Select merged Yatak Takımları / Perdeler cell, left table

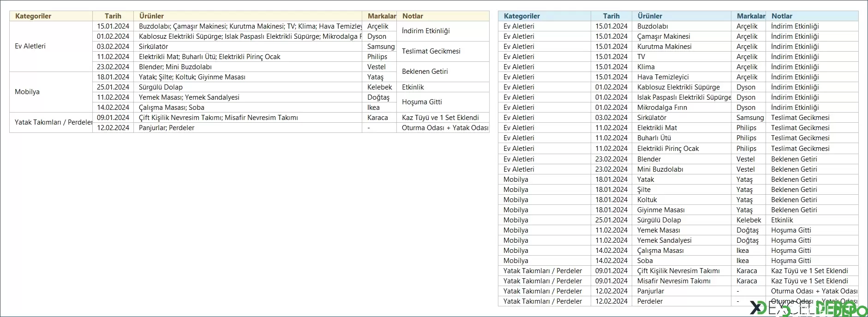coord(51,122)
